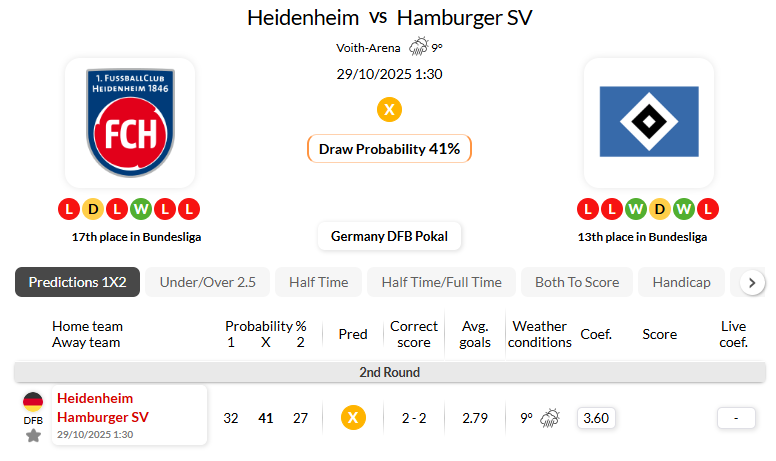Open the Germany DFB Pokal link
The width and height of the screenshot is (776, 461).
coord(389,236)
